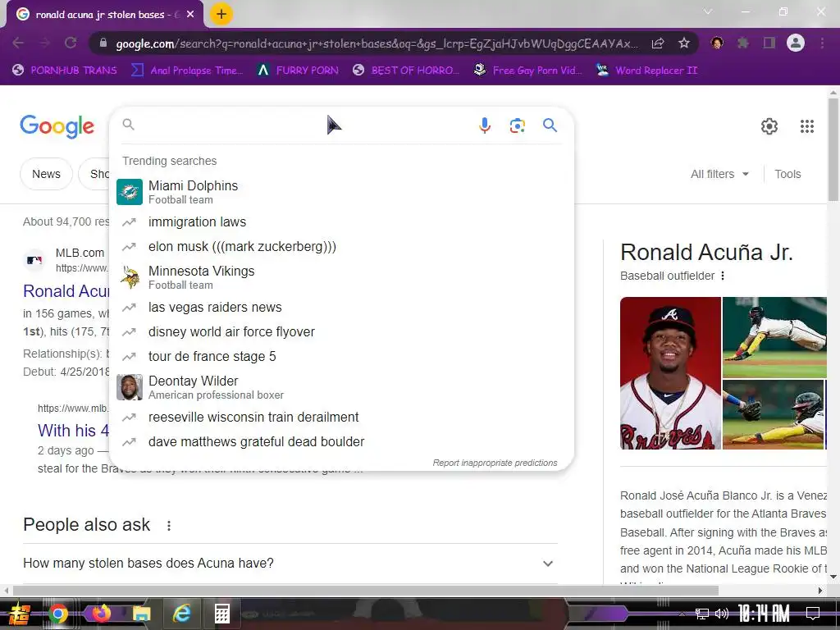The image size is (840, 630).
Task: Select Miami Dolphins trending suggestion
Action: click(x=341, y=192)
